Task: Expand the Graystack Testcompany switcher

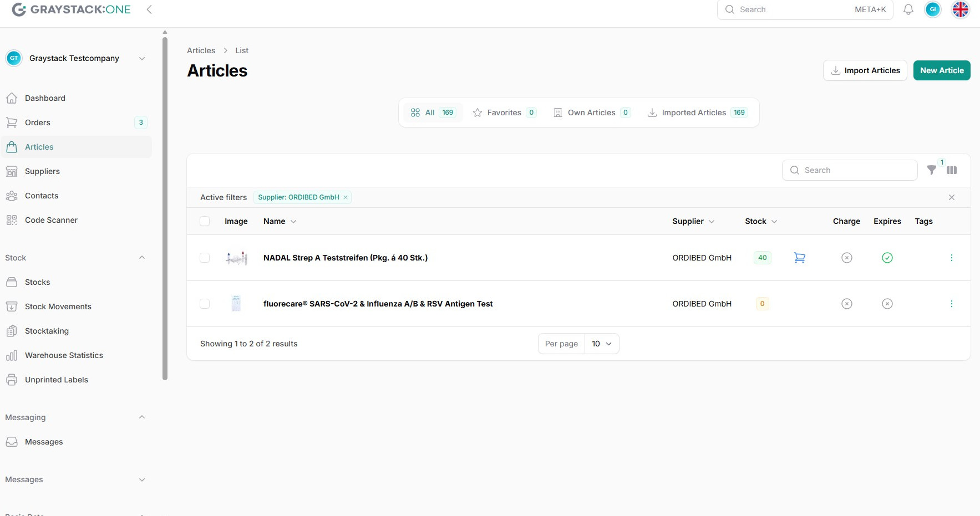Action: [x=141, y=58]
